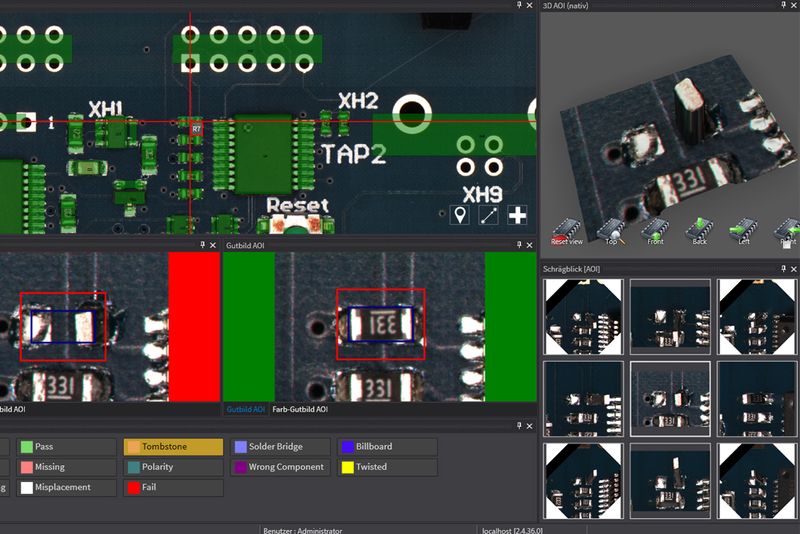The width and height of the screenshot is (800, 534).
Task: Pin the Schrägblick [AOI] panel
Action: click(783, 268)
